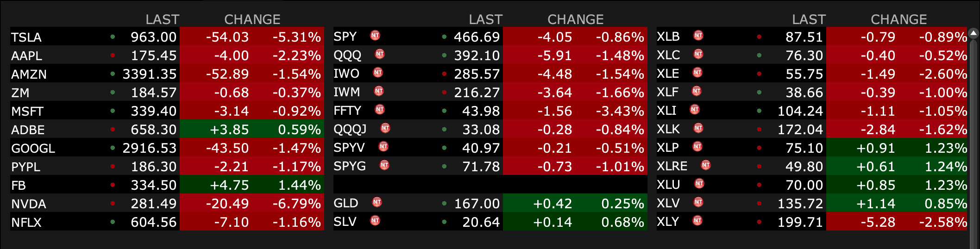Sort by the LAST column above TSLA
Screen dimensions: 980x249
[162, 19]
